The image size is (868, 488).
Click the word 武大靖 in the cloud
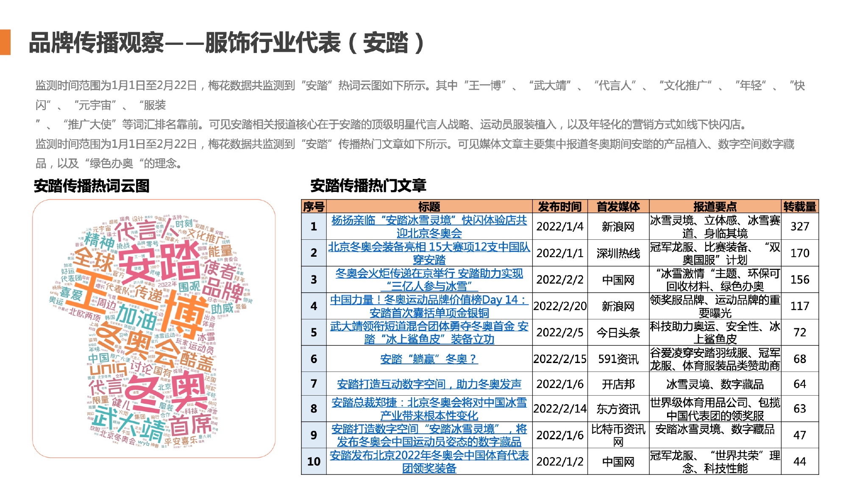tap(128, 424)
